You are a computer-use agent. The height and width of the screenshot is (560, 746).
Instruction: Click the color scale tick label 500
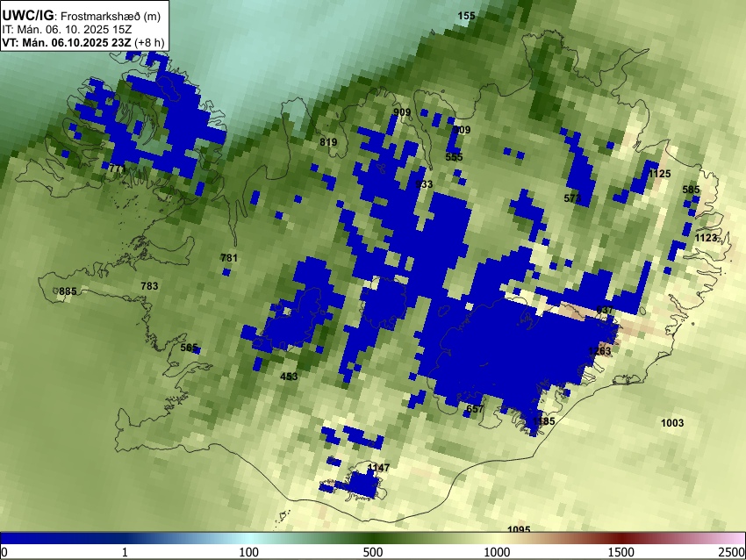point(372,552)
